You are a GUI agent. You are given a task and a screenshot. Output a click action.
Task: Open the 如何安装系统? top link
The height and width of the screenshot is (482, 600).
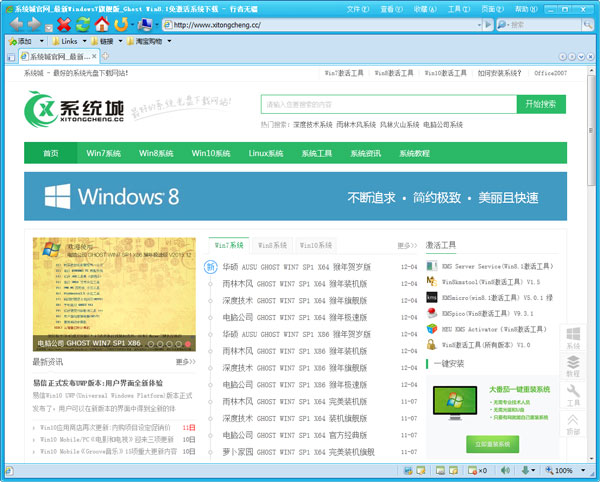pyautogui.click(x=499, y=73)
